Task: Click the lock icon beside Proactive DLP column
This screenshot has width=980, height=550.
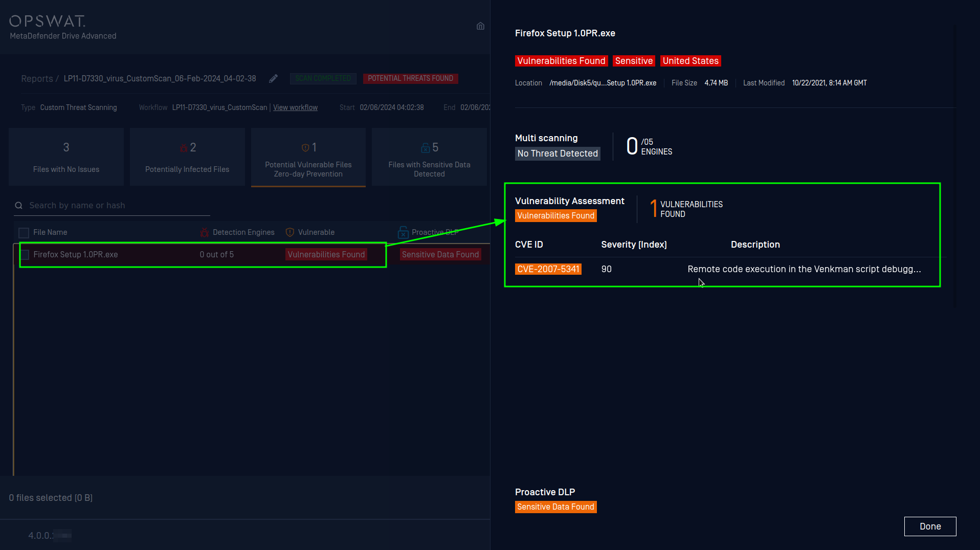Action: coord(403,232)
